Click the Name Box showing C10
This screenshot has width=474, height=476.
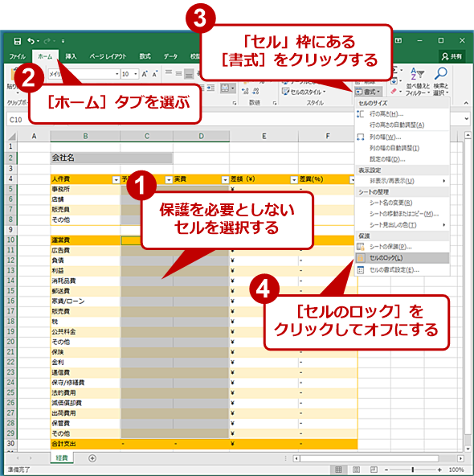pos(18,120)
